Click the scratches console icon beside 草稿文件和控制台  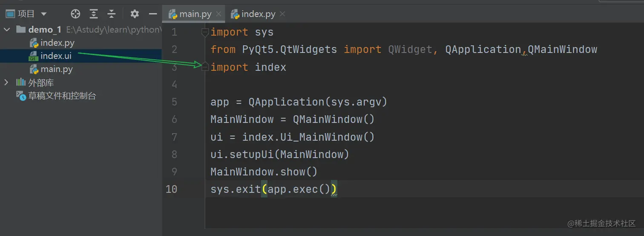pos(21,96)
